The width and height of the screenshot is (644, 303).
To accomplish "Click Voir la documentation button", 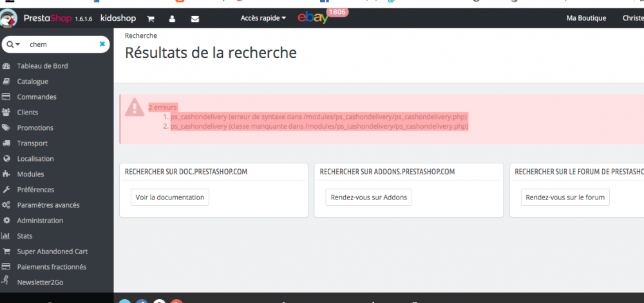I will (x=169, y=197).
